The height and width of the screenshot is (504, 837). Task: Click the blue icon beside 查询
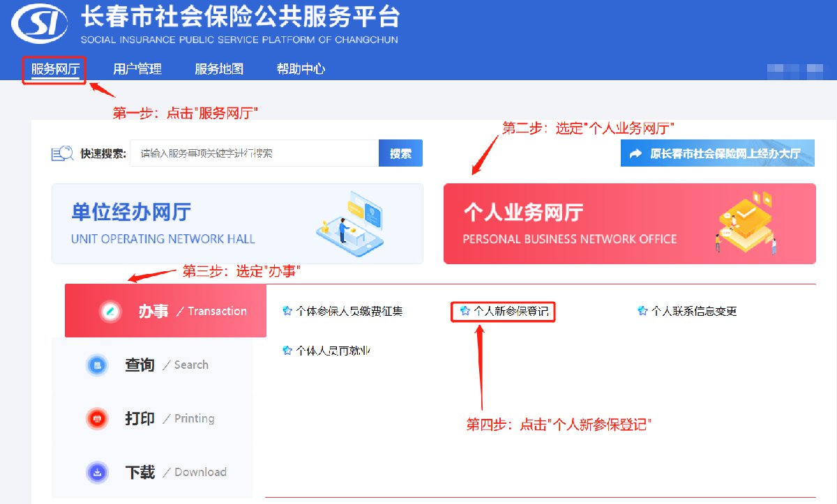click(97, 365)
